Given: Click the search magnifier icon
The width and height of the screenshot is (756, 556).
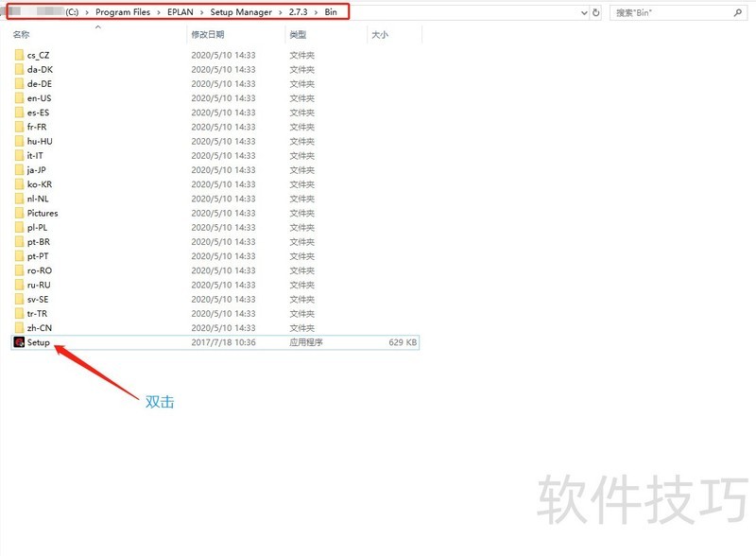Looking at the screenshot, I should click(737, 13).
